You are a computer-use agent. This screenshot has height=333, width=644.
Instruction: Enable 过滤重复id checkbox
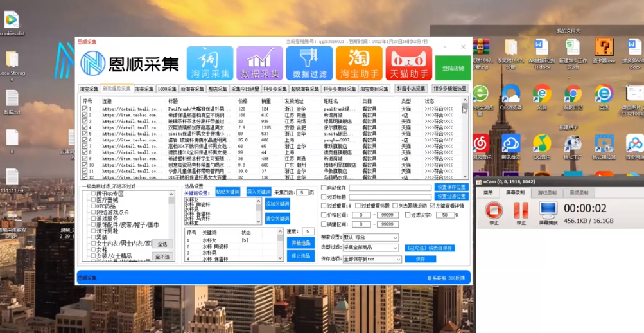(324, 206)
